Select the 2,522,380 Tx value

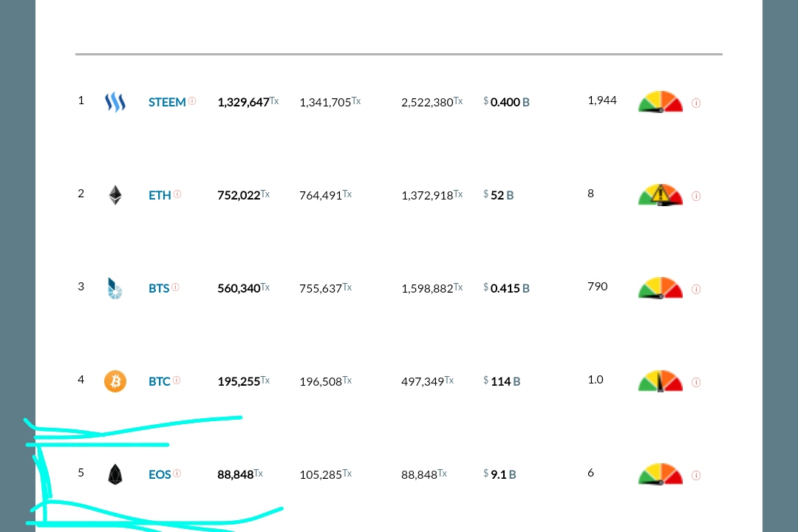click(432, 102)
